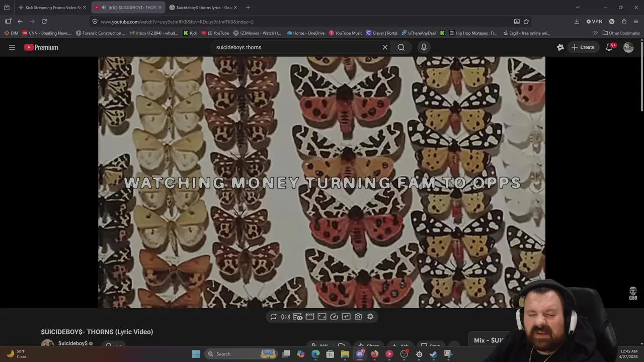Open the YouTube guide hamburger menu
The width and height of the screenshot is (644, 362).
[x=12, y=47]
